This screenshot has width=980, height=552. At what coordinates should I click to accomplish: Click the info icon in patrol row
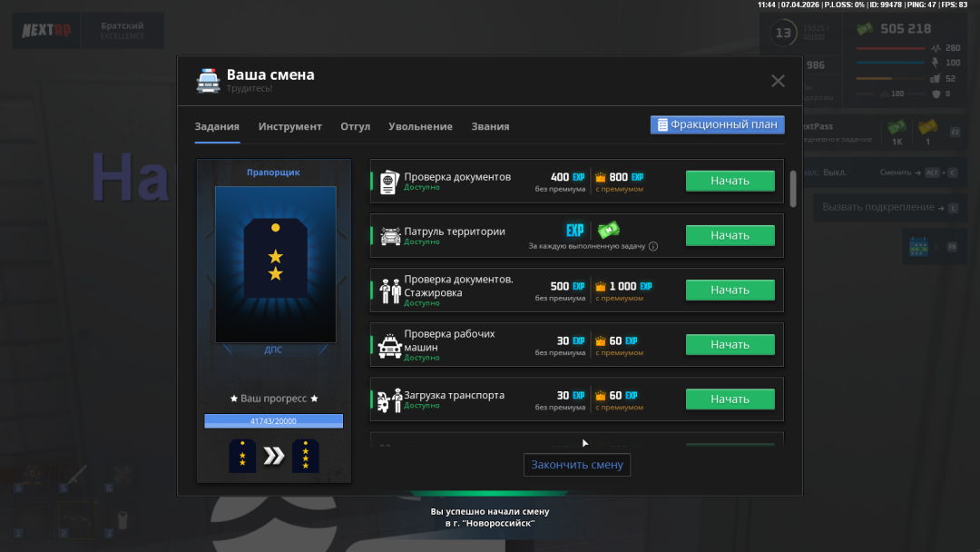point(652,246)
